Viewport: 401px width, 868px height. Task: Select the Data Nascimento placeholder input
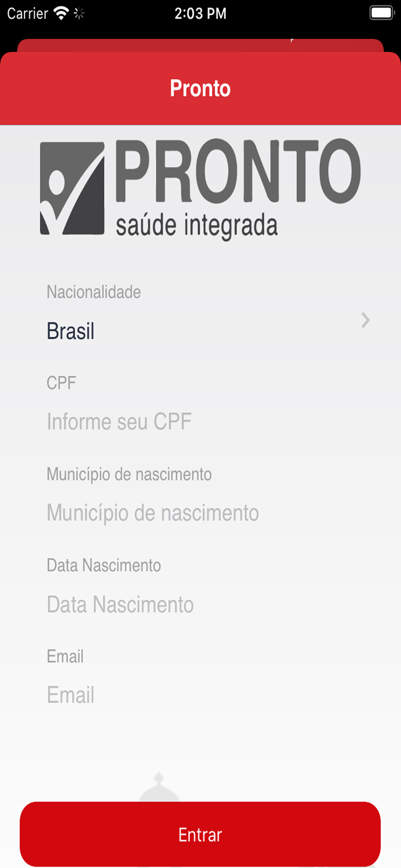[x=120, y=604]
